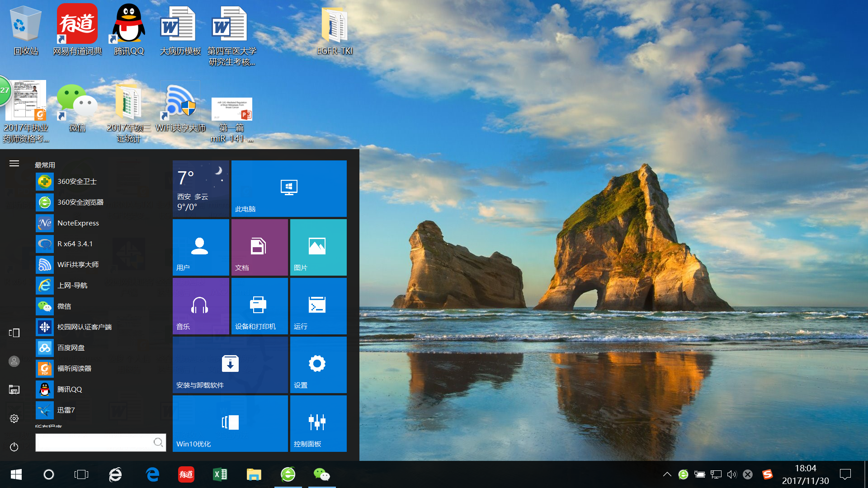Open Youdao Dictionary from the taskbar

click(186, 474)
